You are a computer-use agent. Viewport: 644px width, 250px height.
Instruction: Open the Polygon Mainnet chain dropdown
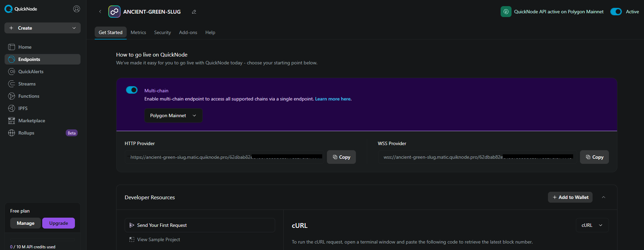173,115
